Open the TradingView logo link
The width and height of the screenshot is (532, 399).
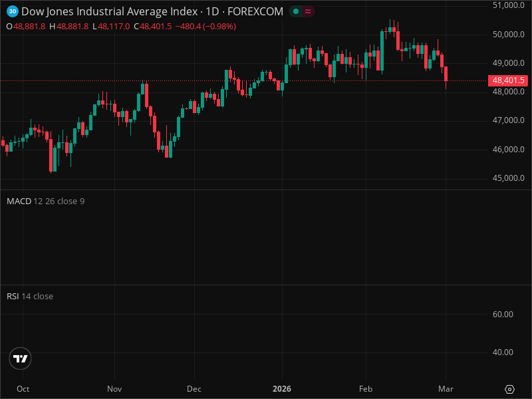click(x=21, y=358)
